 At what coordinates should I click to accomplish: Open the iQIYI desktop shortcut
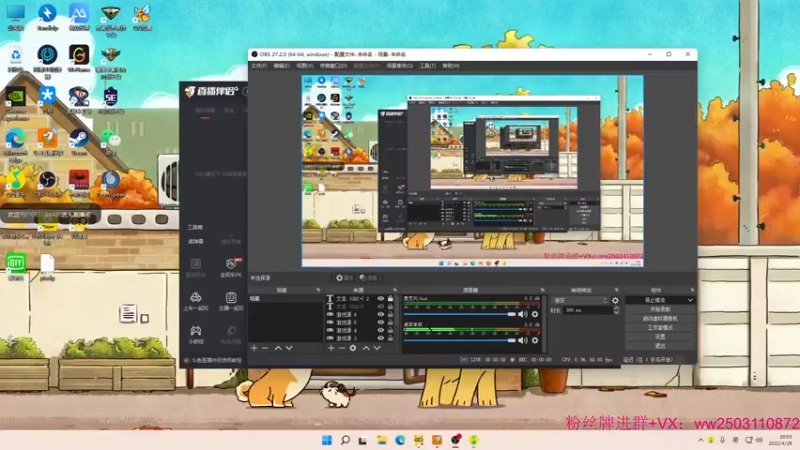(15, 266)
